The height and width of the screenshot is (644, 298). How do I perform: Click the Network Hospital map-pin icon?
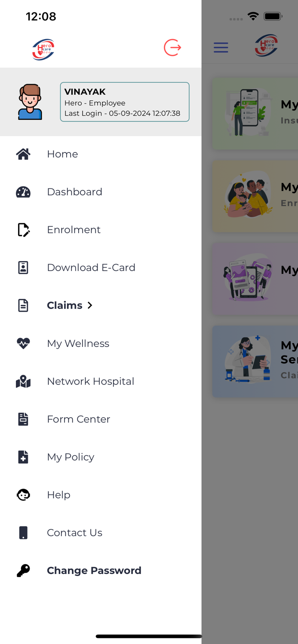(23, 381)
